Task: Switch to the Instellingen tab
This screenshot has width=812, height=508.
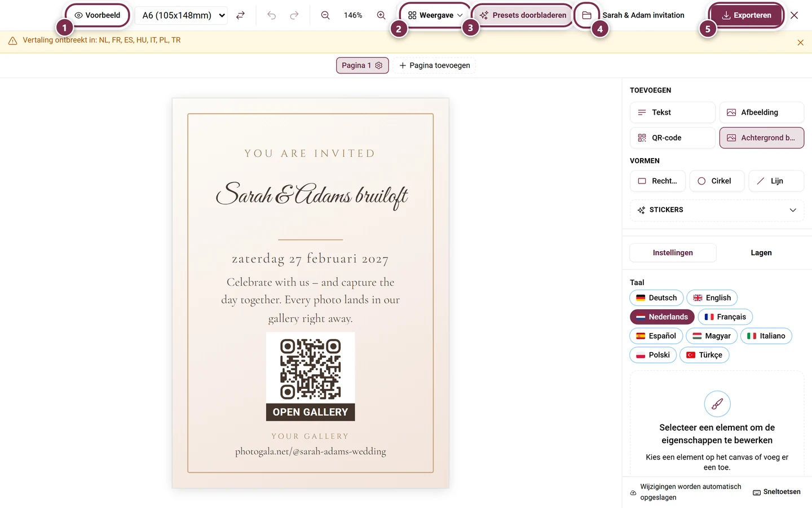Action: tap(673, 253)
